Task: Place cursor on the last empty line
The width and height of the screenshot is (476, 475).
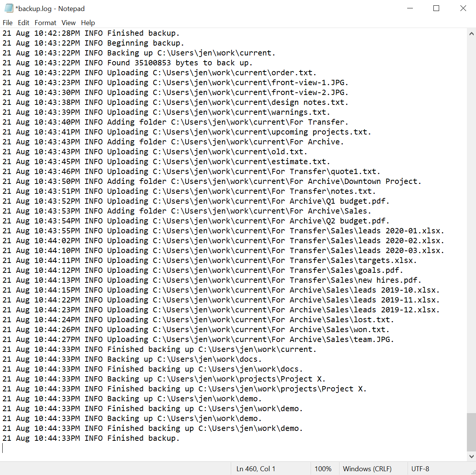Action: coord(114,448)
